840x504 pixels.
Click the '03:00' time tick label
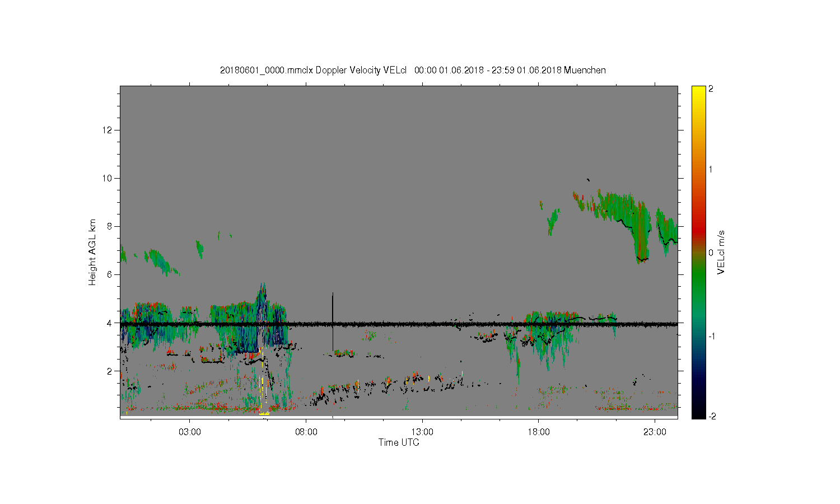click(x=190, y=432)
